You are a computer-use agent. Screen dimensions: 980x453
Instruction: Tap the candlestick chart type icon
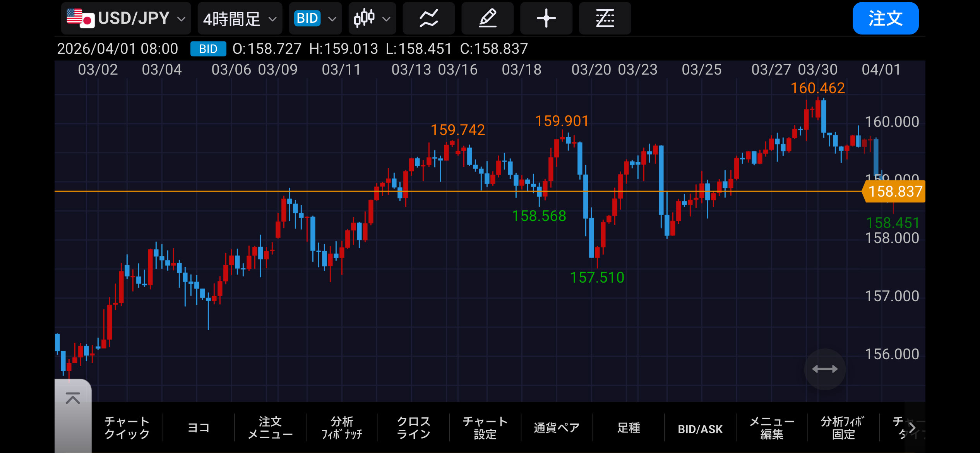(364, 18)
